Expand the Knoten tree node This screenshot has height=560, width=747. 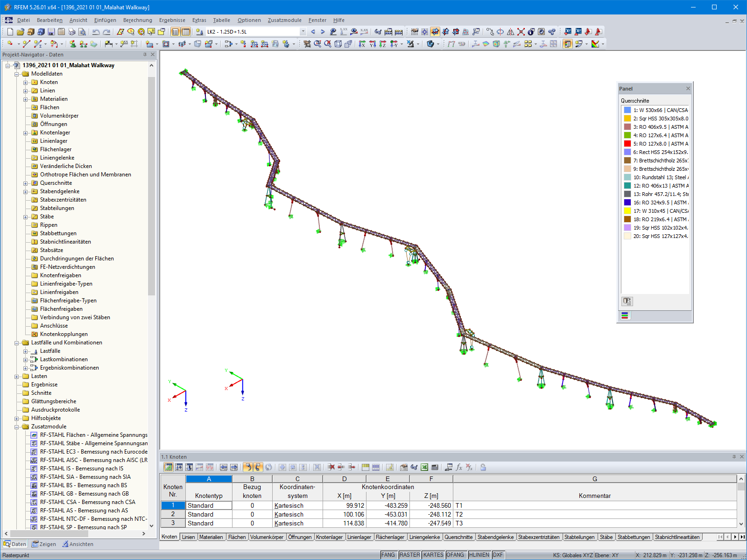point(26,82)
